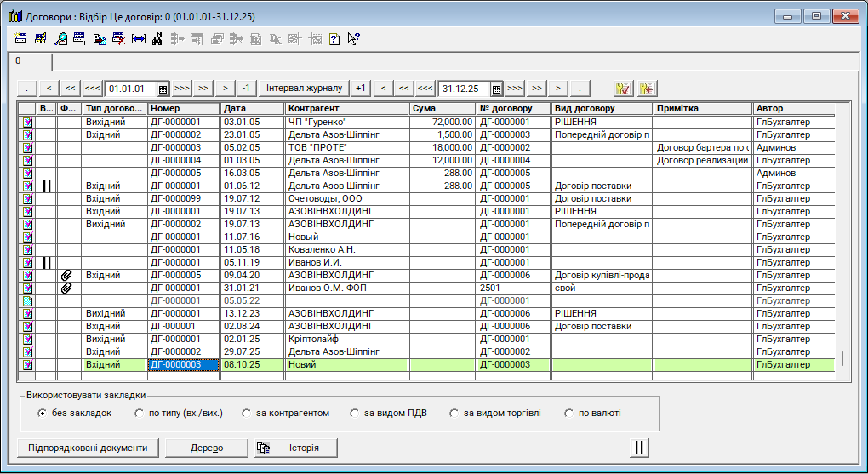The height and width of the screenshot is (474, 868).
Task: Open calendar picker next to 01.01.01 date
Action: (x=163, y=89)
